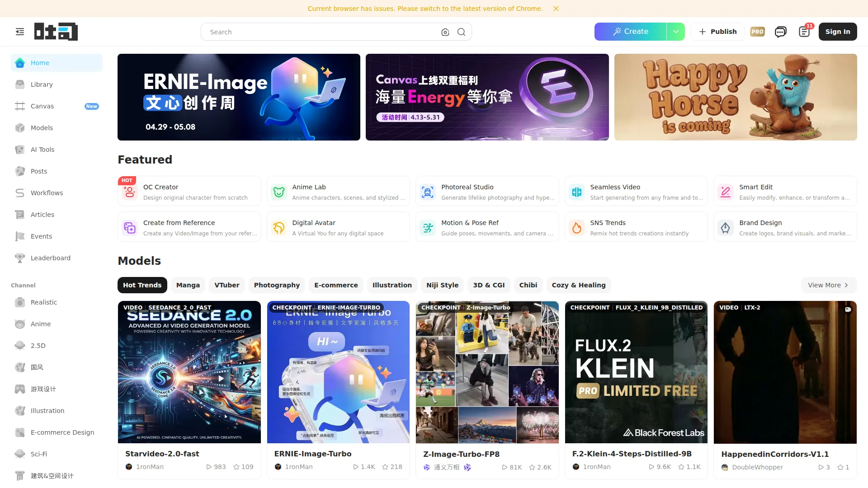Screen dimensions: 868x488
Task: Select the Hot Trends tab
Action: coord(142,285)
